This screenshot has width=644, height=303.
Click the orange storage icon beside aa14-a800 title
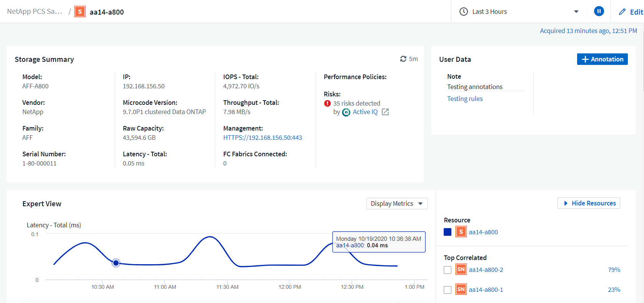80,12
